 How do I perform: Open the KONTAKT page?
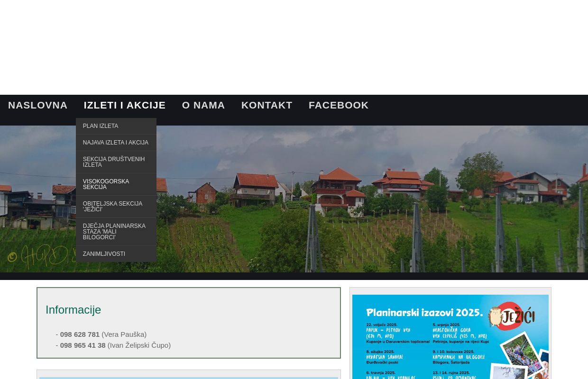point(267,105)
